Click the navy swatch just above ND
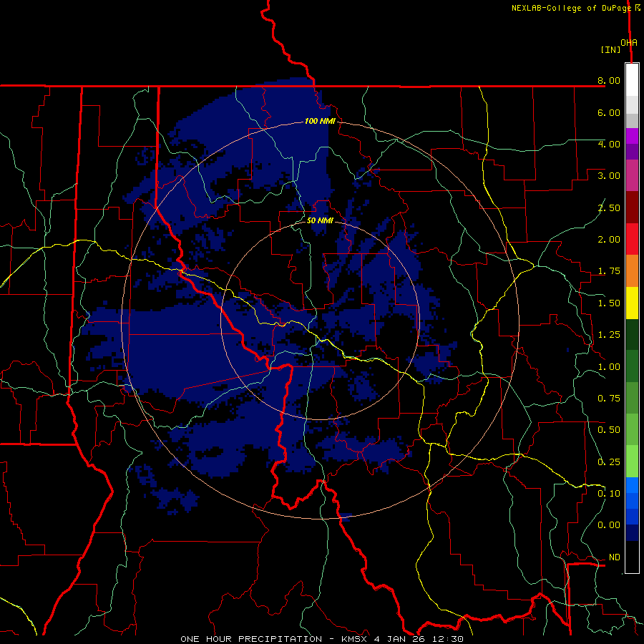Image resolution: width=644 pixels, height=644 pixels. coord(632,532)
